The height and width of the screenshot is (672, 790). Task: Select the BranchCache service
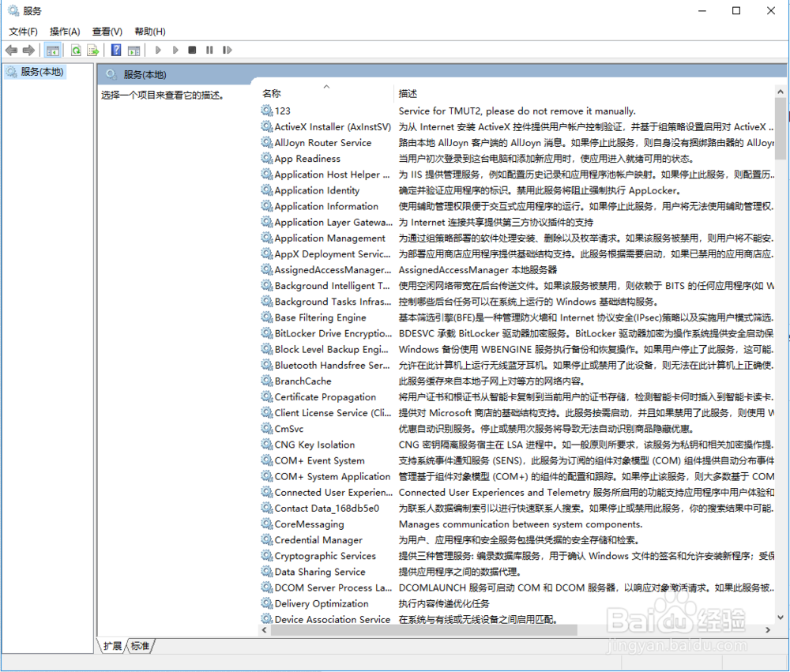(x=517, y=381)
